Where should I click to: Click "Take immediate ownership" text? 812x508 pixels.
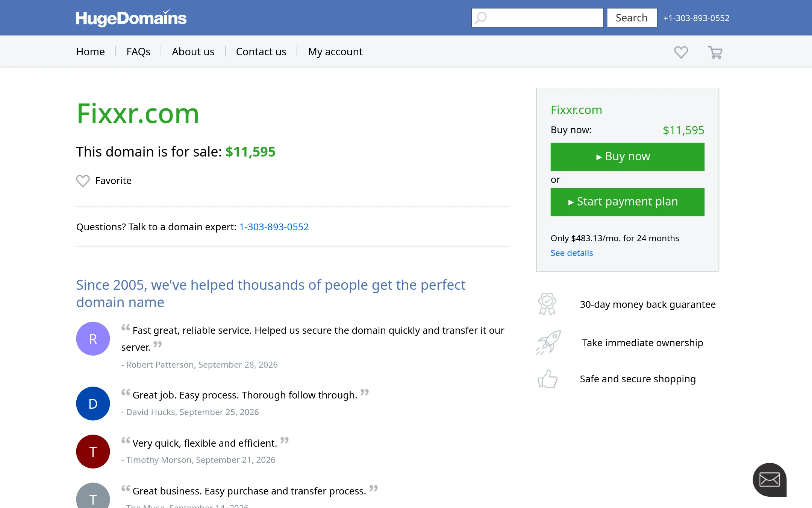click(x=642, y=343)
